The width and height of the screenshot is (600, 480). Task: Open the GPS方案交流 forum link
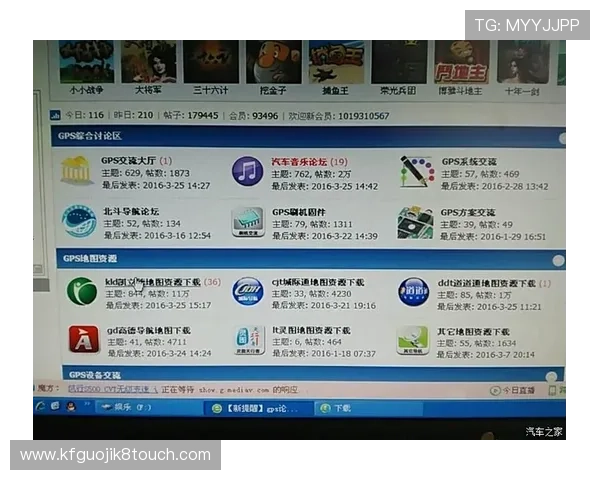[x=468, y=212]
